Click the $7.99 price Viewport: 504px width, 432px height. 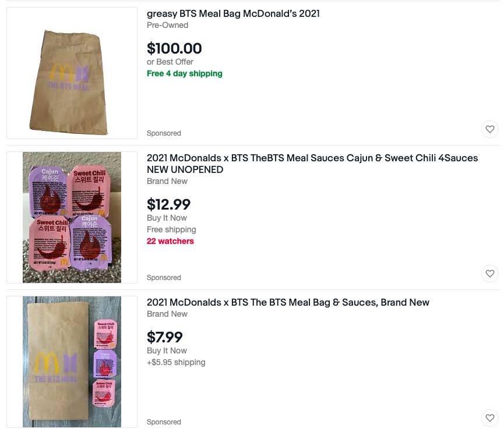coord(164,337)
